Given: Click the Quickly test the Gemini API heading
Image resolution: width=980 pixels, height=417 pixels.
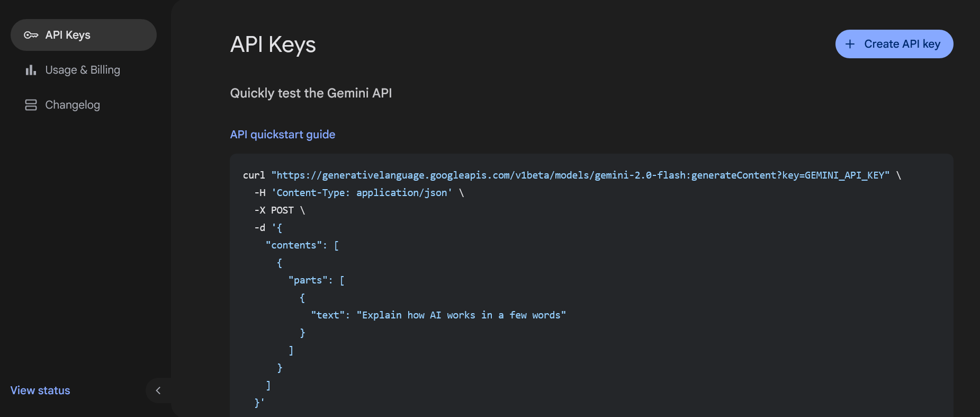Looking at the screenshot, I should 310,93.
